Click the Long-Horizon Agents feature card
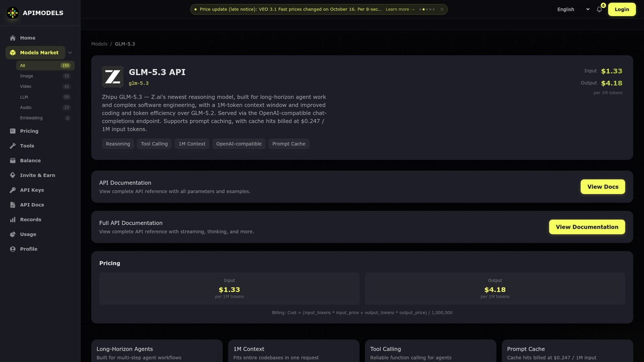Screen dimensions: 644x362 157,351
